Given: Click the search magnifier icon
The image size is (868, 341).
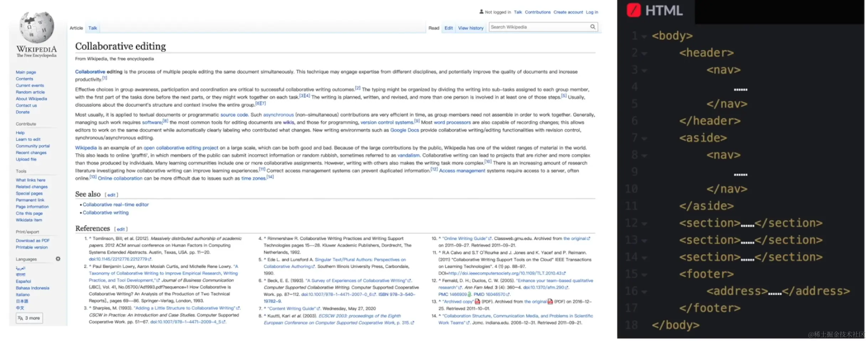Looking at the screenshot, I should coord(593,27).
